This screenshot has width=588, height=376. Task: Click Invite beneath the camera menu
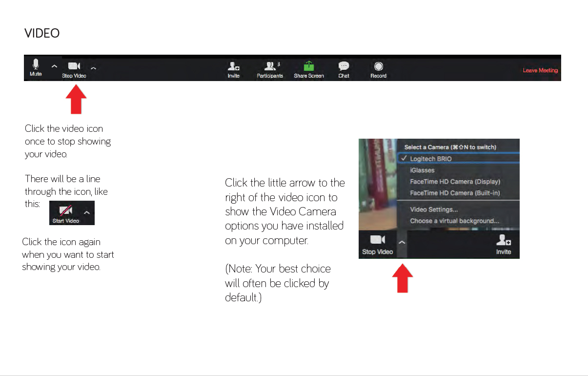coord(504,245)
